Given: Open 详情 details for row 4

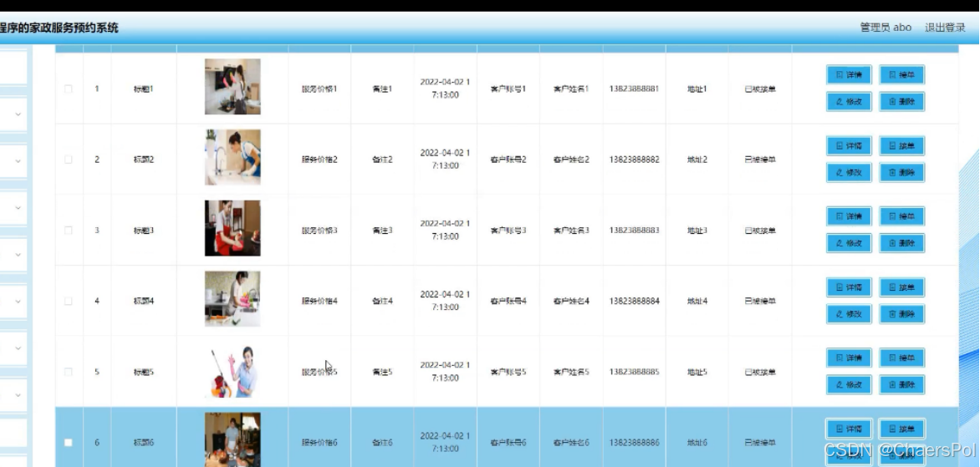Looking at the screenshot, I should [x=849, y=288].
